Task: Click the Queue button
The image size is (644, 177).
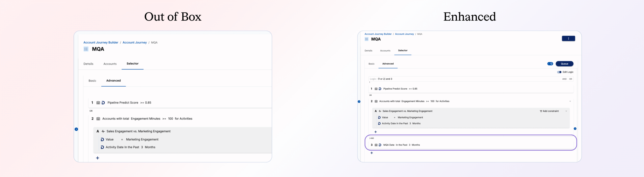Action: point(565,64)
